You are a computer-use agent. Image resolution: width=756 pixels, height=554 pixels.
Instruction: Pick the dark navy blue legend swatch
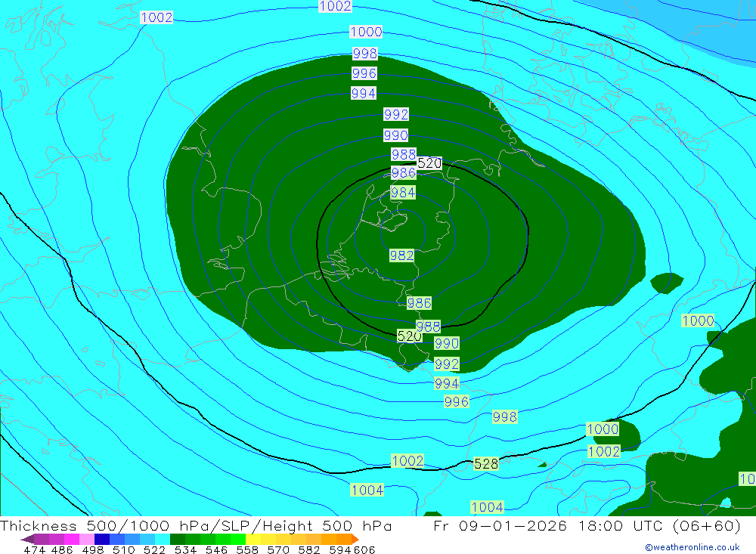point(102,539)
